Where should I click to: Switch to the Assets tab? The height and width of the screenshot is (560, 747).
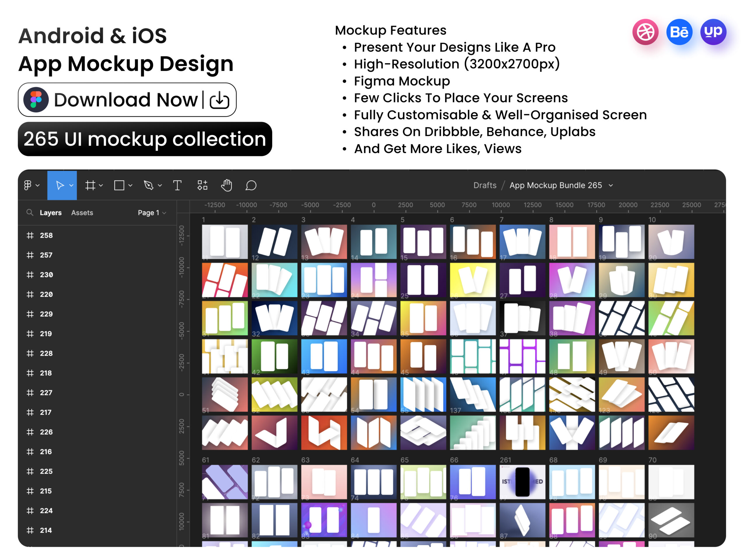coord(82,213)
